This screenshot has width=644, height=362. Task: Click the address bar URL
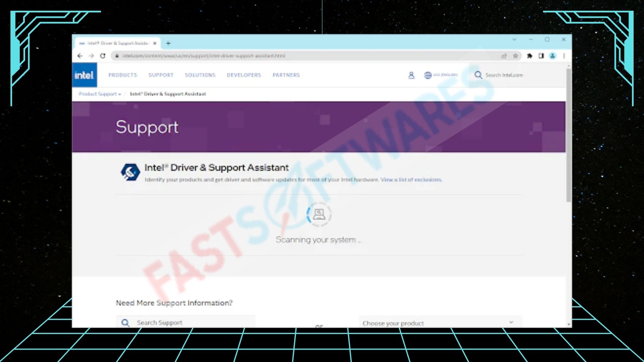coord(203,56)
